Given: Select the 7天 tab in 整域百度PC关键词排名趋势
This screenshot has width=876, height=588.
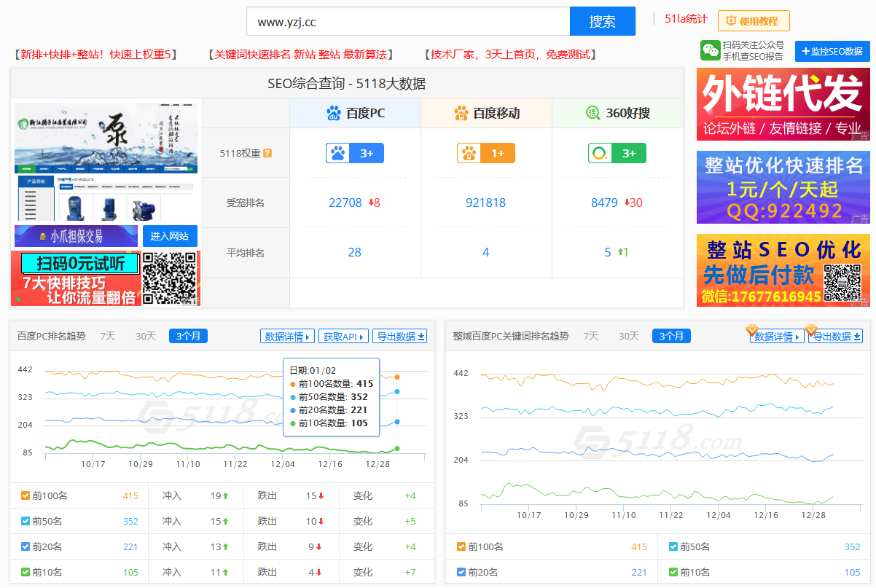Looking at the screenshot, I should coord(591,336).
